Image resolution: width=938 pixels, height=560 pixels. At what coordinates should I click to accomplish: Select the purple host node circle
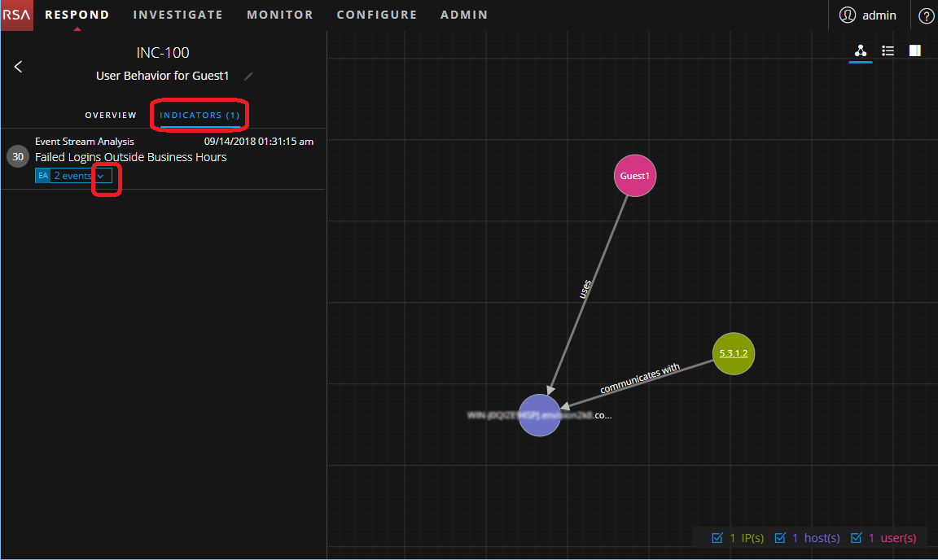point(539,415)
